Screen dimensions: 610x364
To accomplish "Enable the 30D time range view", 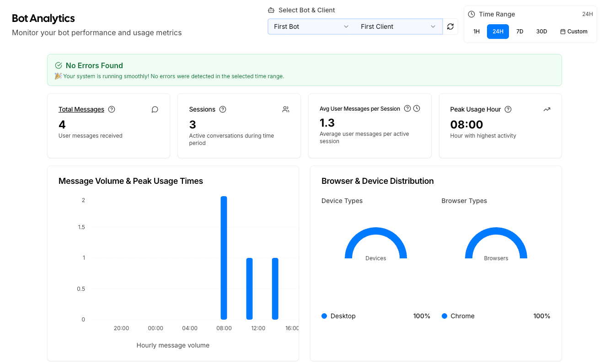I will click(x=541, y=31).
